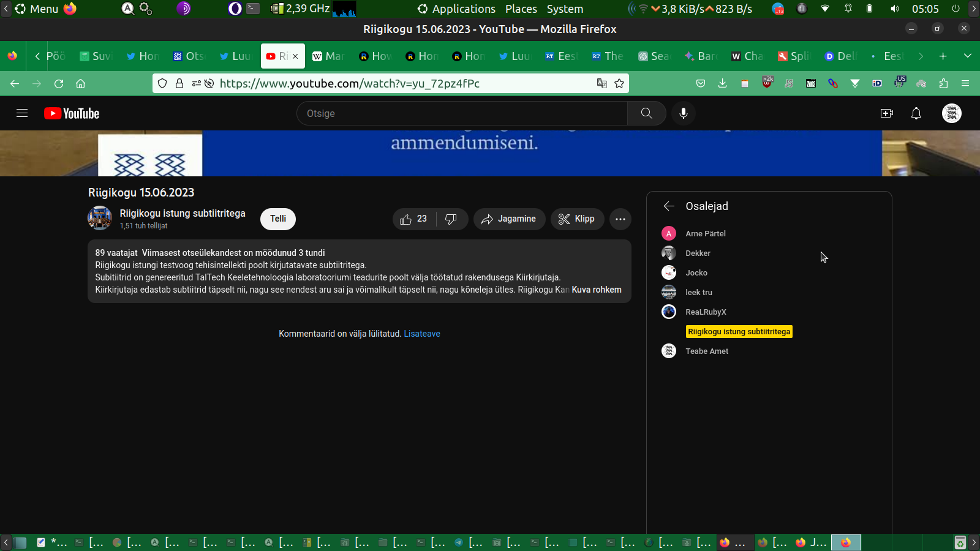980x551 pixels.
Task: Select participant Dekker
Action: tap(698, 253)
